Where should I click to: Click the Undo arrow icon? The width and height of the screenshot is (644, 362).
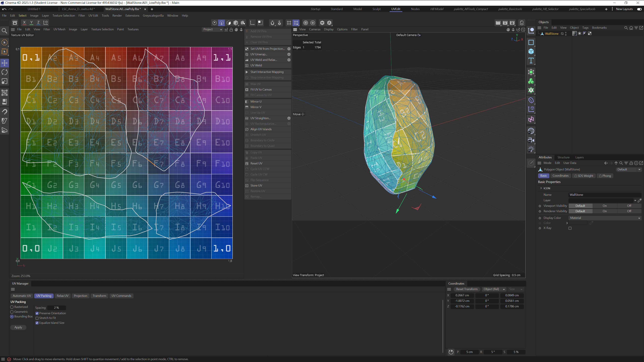[4, 9]
